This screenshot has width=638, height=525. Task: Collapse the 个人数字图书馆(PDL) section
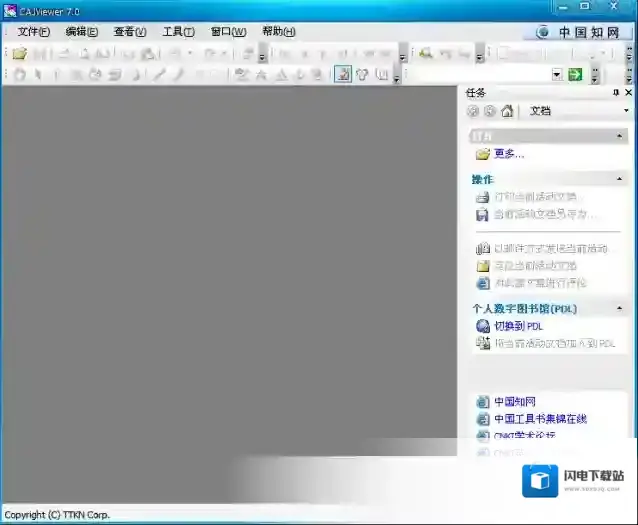[619, 308]
